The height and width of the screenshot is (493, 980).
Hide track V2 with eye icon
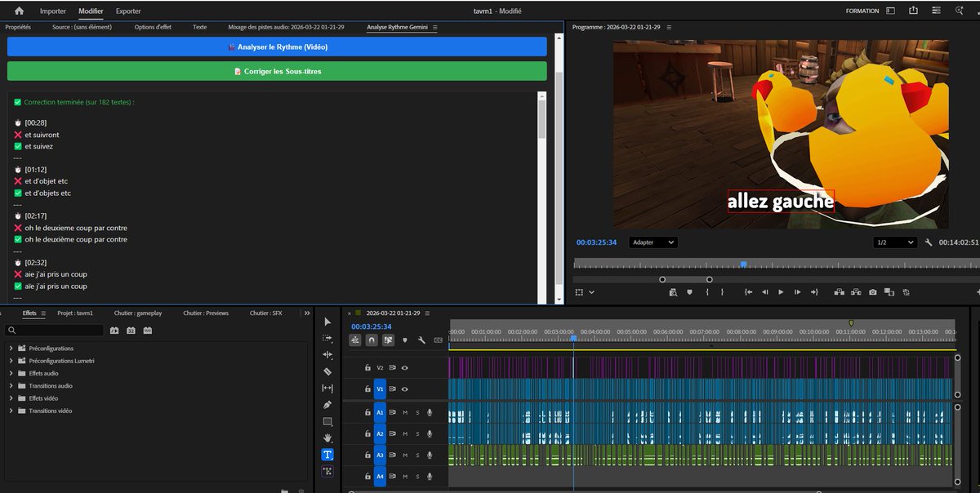point(404,367)
